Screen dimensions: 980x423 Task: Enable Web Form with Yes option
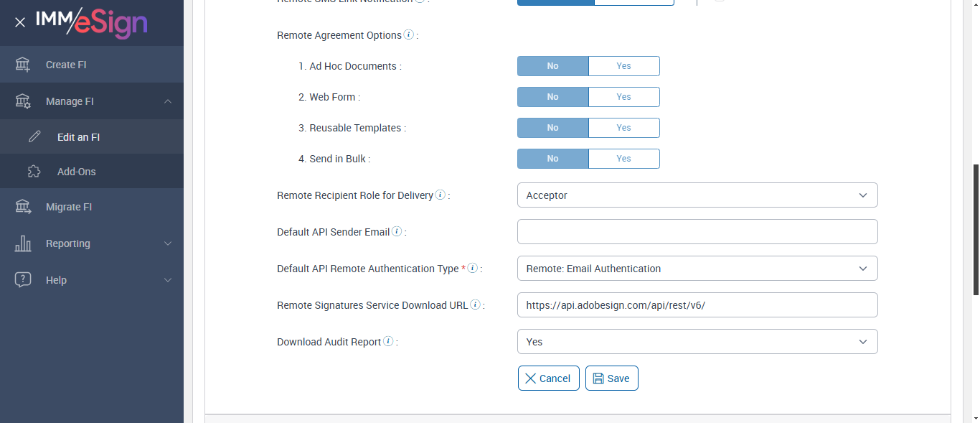[623, 97]
